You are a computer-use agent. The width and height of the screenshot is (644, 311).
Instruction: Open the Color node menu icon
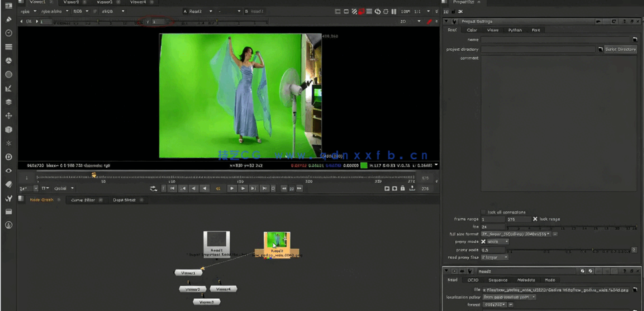tap(9, 60)
